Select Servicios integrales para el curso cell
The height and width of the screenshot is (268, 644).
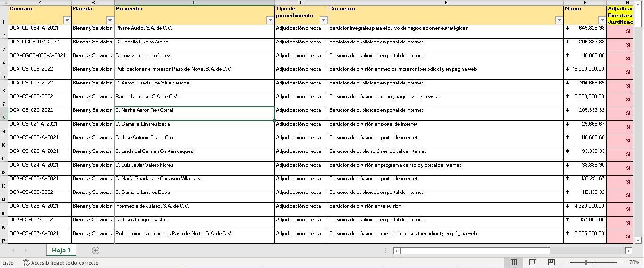pyautogui.click(x=446, y=32)
